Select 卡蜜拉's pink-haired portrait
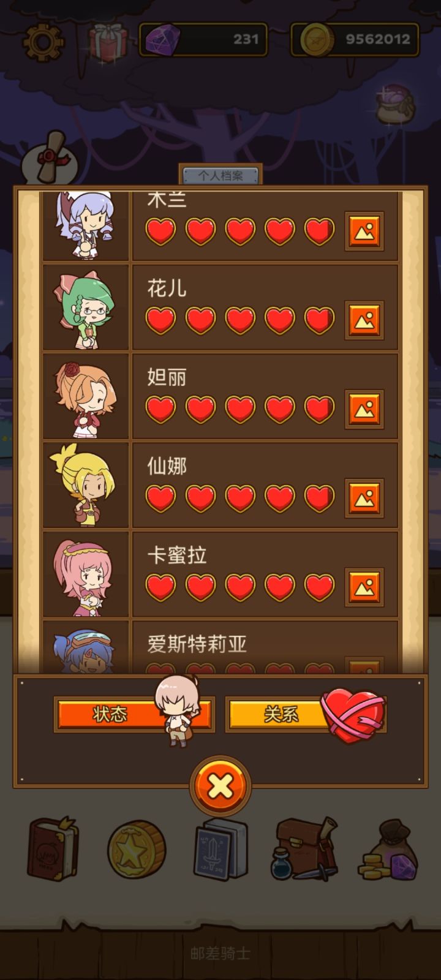The image size is (441, 980). point(86,574)
